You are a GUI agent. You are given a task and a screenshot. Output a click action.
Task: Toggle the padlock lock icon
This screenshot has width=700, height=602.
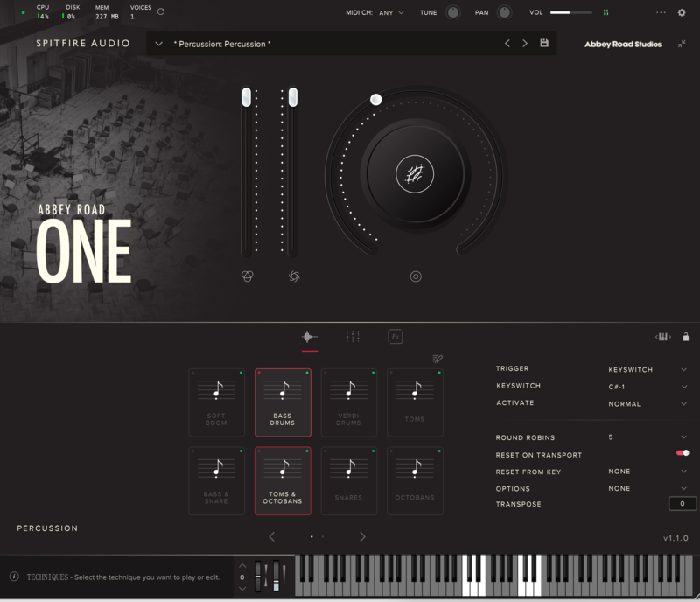click(x=686, y=337)
